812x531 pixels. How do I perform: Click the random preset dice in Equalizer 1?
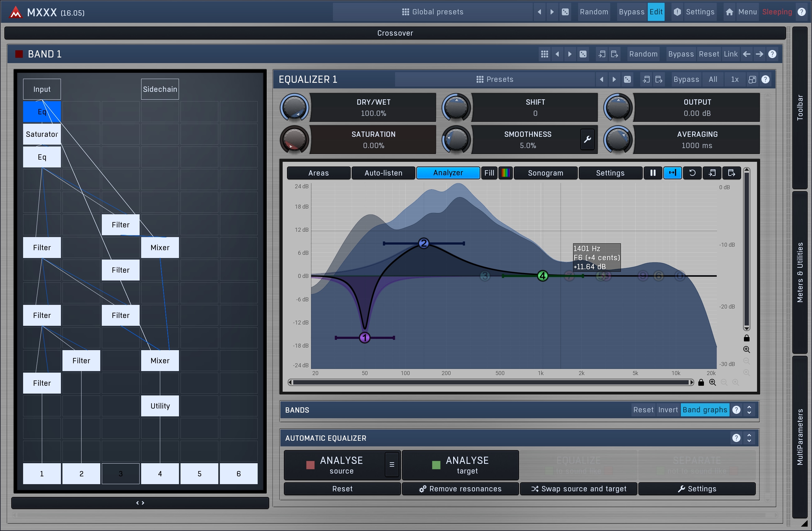click(x=627, y=79)
